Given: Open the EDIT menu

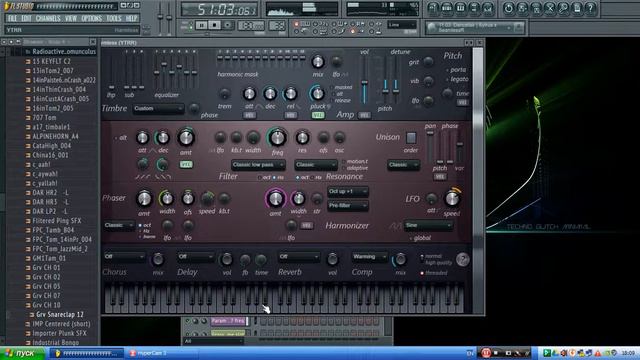Looking at the screenshot, I should click(x=26, y=18).
